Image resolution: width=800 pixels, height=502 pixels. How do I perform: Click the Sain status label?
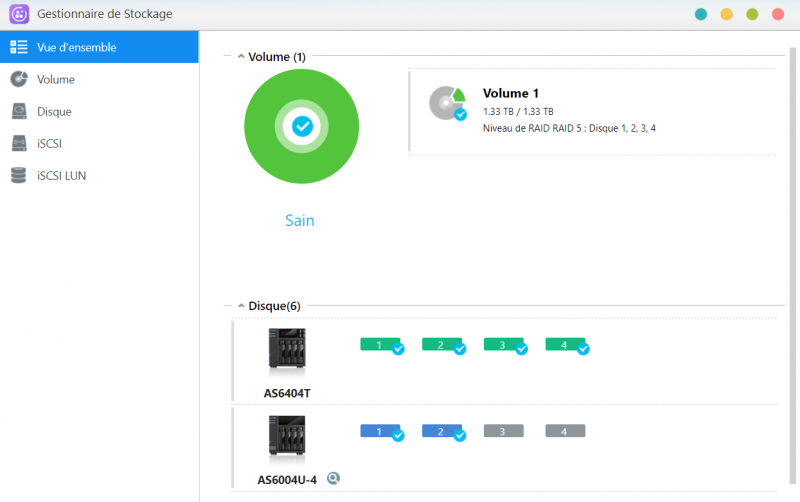(299, 220)
